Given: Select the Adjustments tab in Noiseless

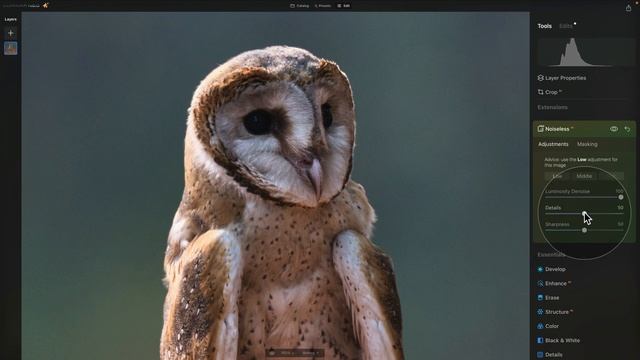Looking at the screenshot, I should click(553, 144).
